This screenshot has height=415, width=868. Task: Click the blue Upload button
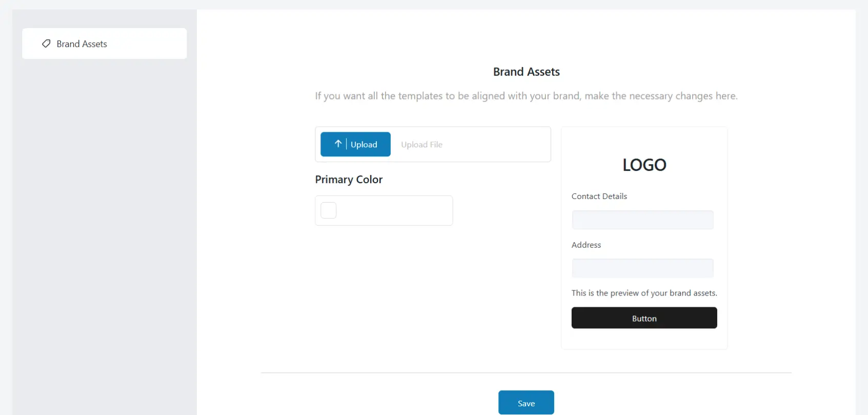click(355, 144)
